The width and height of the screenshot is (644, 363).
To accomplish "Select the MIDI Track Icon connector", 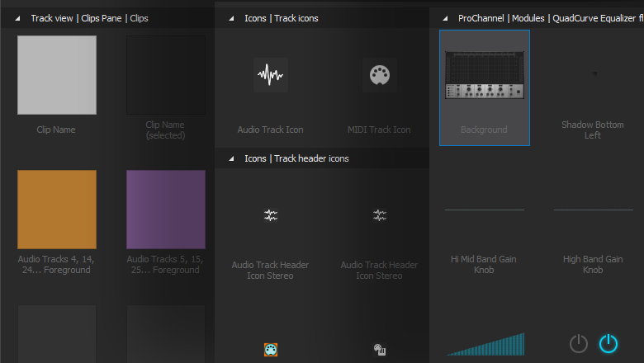I will pyautogui.click(x=379, y=75).
